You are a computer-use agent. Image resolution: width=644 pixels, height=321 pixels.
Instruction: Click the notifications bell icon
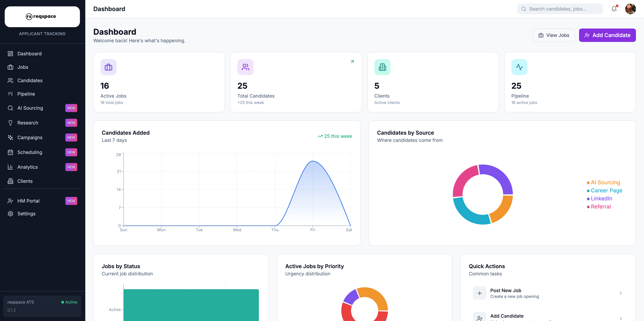tap(614, 9)
